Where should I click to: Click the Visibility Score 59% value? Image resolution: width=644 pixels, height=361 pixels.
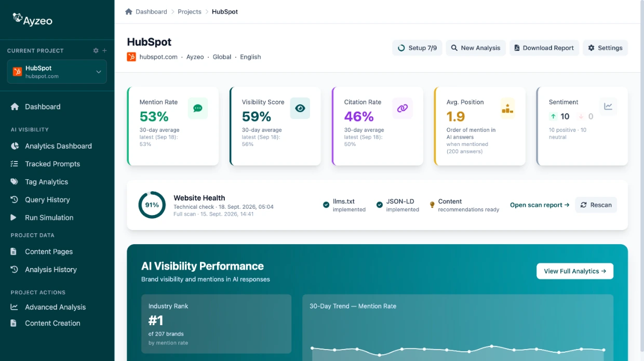257,116
